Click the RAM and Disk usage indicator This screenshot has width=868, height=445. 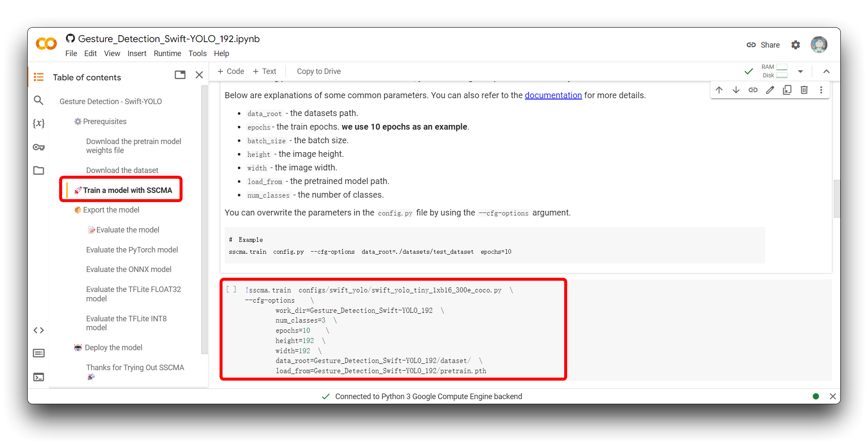pyautogui.click(x=774, y=71)
